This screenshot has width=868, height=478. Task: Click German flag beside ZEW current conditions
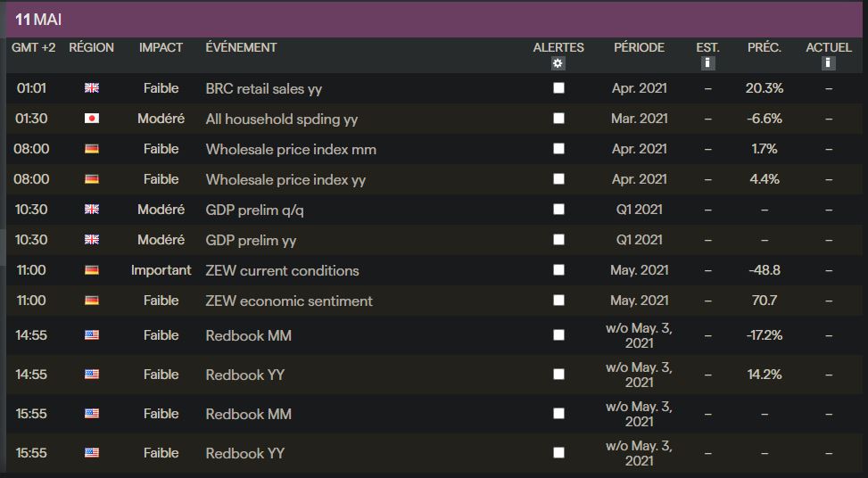[91, 270]
